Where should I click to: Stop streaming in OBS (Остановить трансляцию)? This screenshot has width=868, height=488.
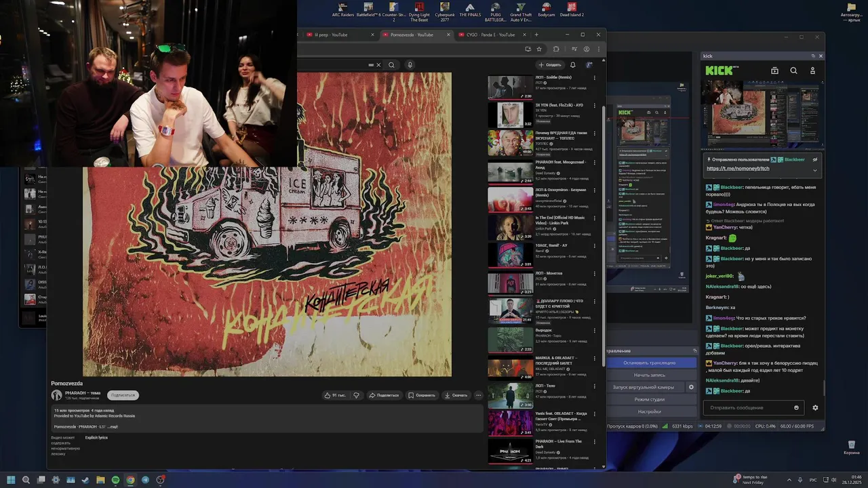click(x=649, y=363)
